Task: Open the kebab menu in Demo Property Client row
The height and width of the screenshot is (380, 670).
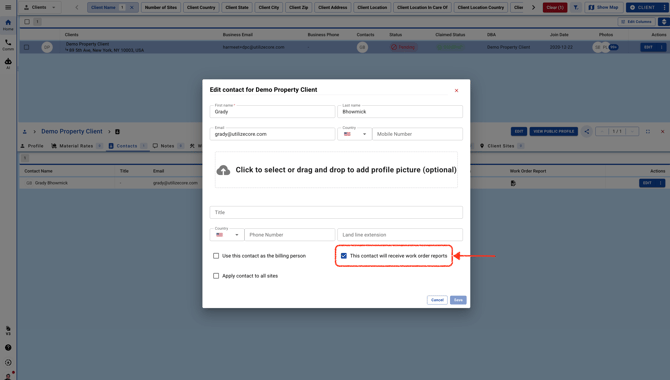Action: (x=661, y=47)
